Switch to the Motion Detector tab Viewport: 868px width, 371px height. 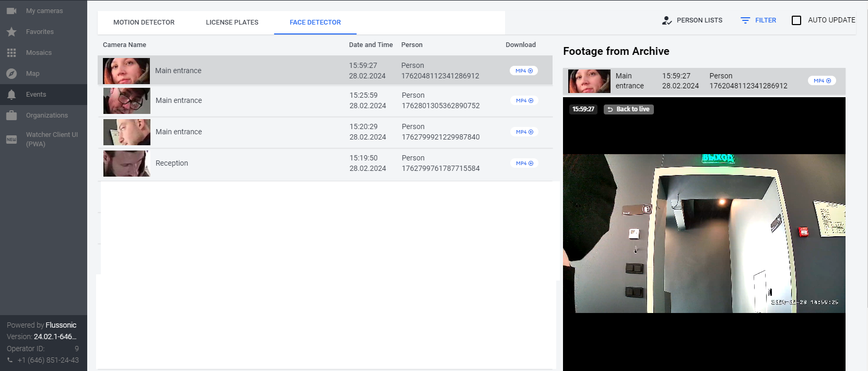coord(144,22)
